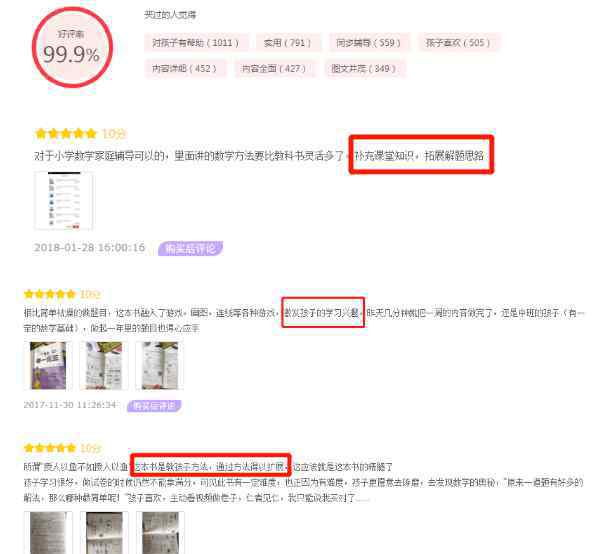Click third review's five-star rating
This screenshot has height=554, width=616.
50,448
